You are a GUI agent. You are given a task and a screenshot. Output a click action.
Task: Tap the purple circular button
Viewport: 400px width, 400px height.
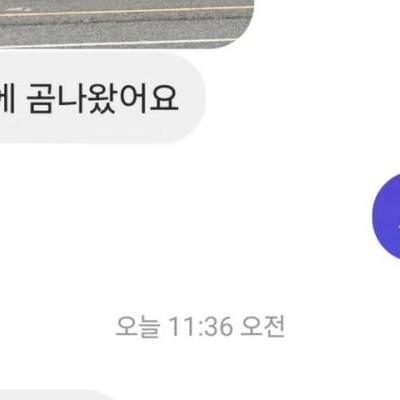pos(387,217)
